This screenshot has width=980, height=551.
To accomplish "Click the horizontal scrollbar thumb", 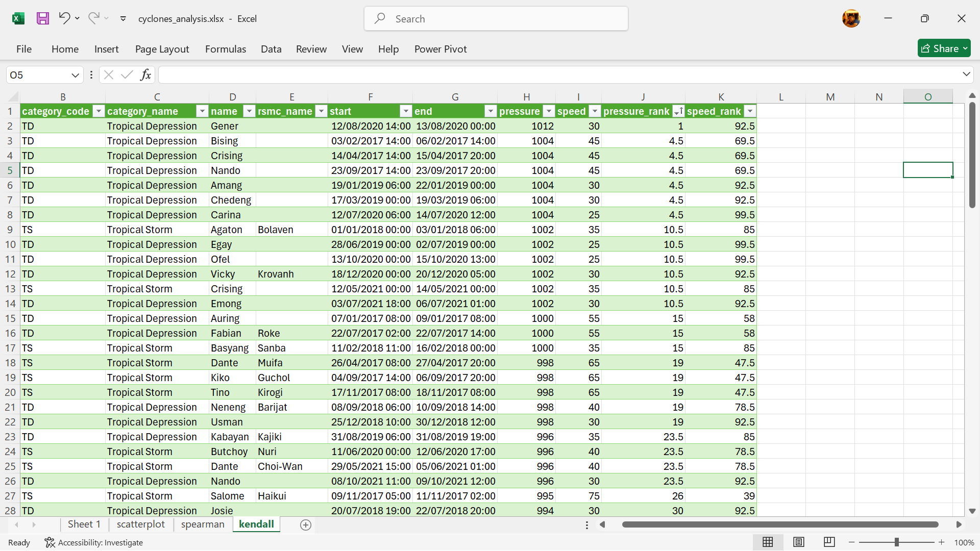I will [x=780, y=525].
